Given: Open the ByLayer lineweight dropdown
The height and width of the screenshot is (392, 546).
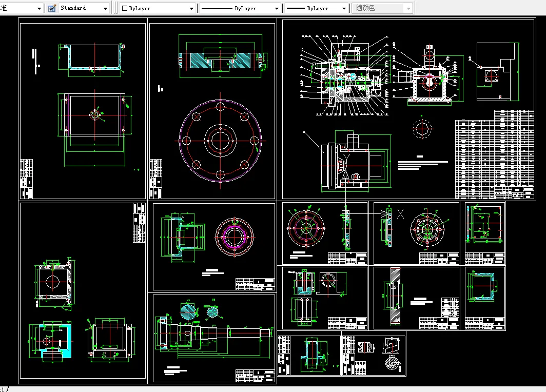Looking at the screenshot, I should pyautogui.click(x=344, y=8).
